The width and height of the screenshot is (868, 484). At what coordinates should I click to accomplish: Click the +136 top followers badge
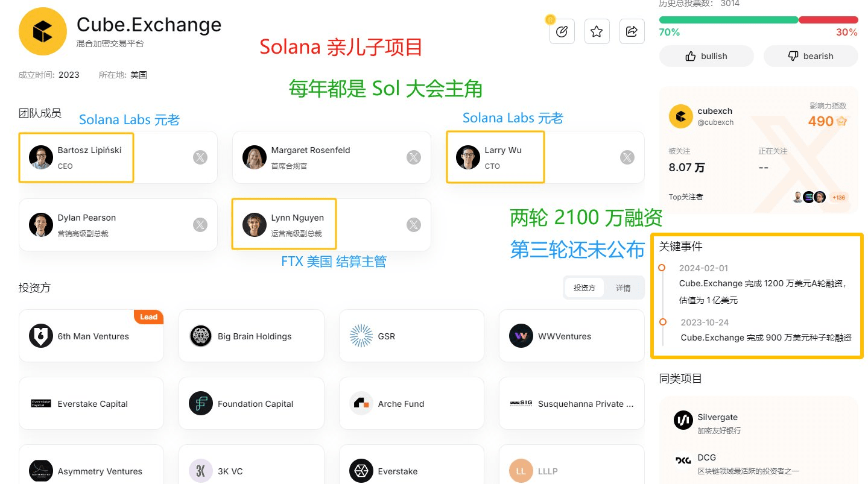(x=838, y=197)
